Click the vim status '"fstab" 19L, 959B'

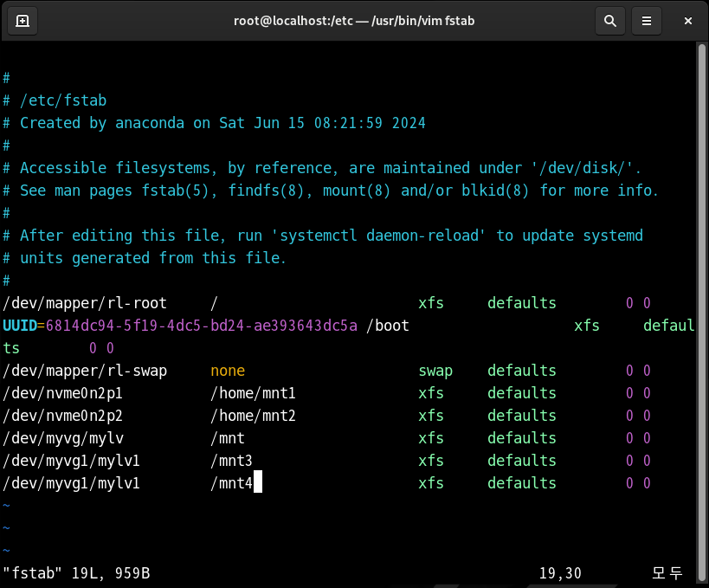click(76, 573)
